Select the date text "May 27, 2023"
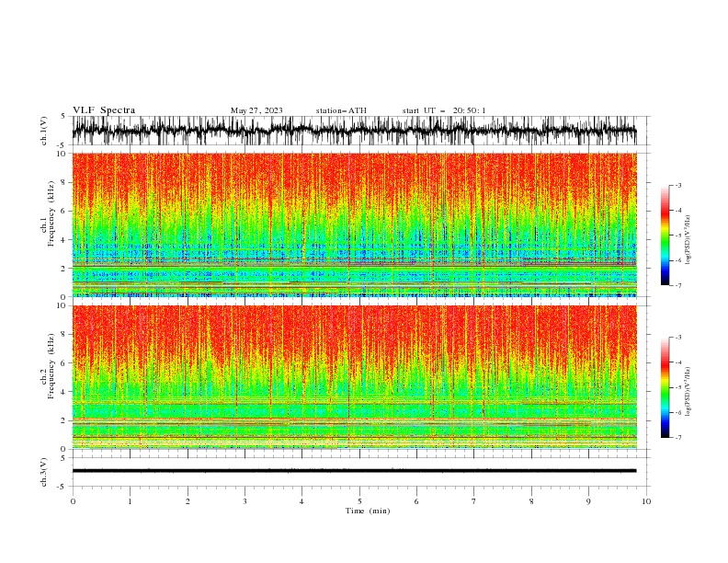 (x=256, y=110)
